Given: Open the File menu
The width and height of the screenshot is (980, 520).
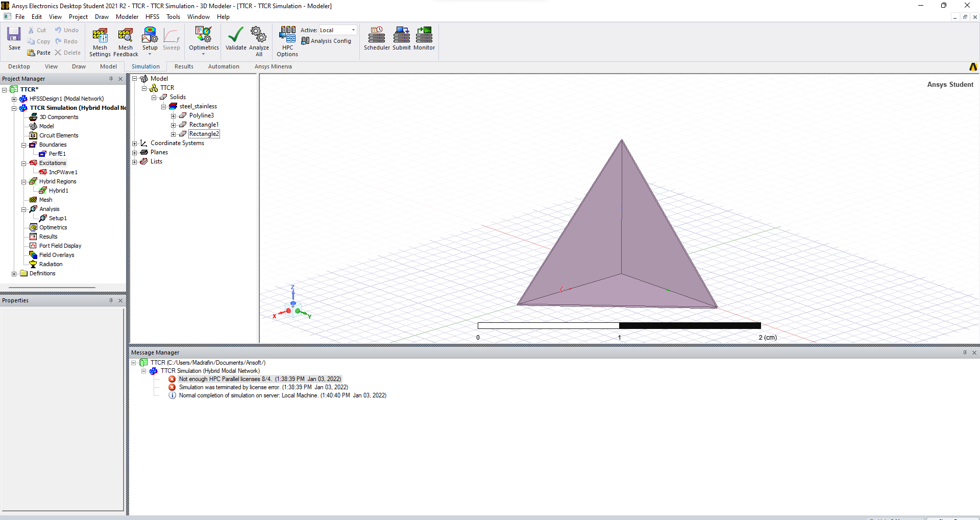Looking at the screenshot, I should [20, 17].
